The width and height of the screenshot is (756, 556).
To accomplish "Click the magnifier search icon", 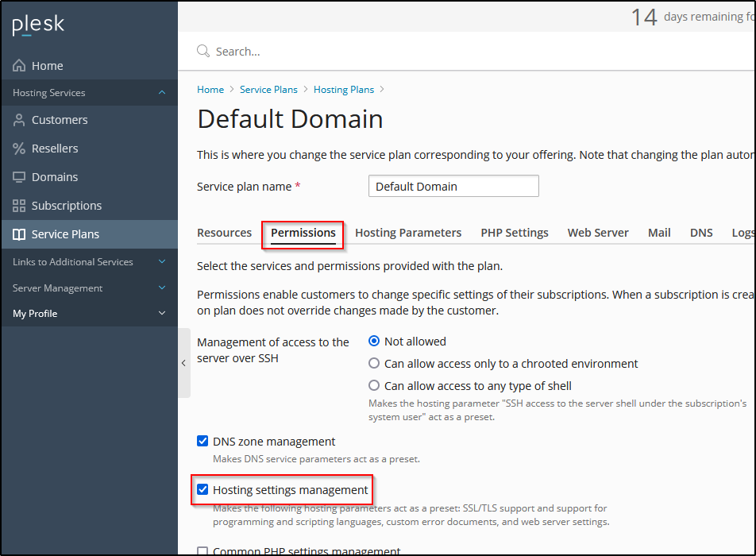I will pos(203,51).
